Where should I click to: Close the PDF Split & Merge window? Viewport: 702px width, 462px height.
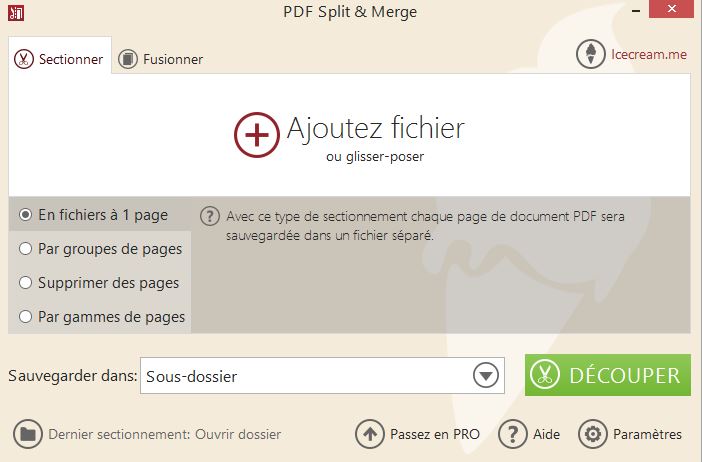[672, 9]
